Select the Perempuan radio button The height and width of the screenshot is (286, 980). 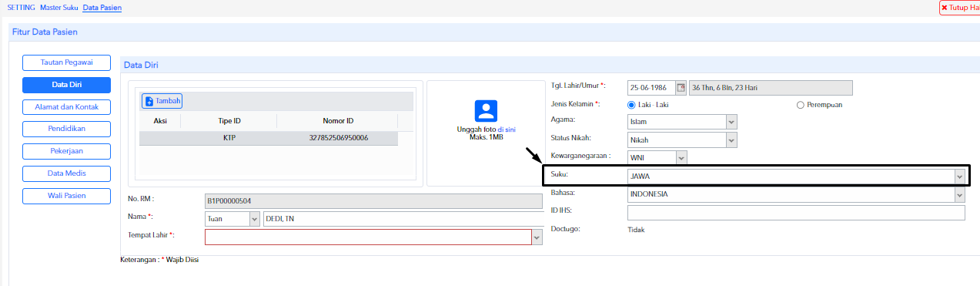801,105
